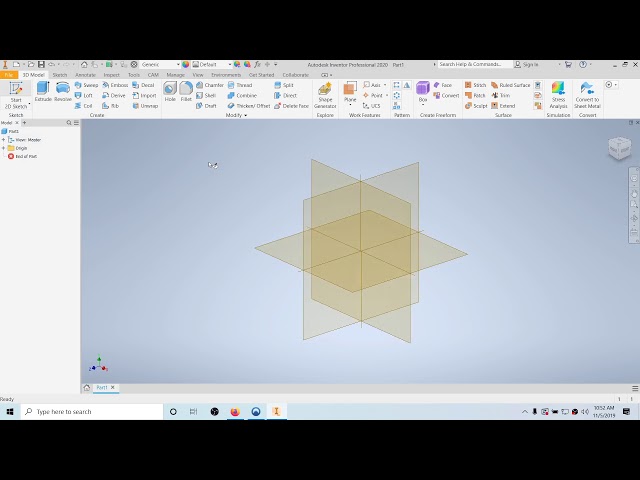Open the Import command

(x=144, y=96)
